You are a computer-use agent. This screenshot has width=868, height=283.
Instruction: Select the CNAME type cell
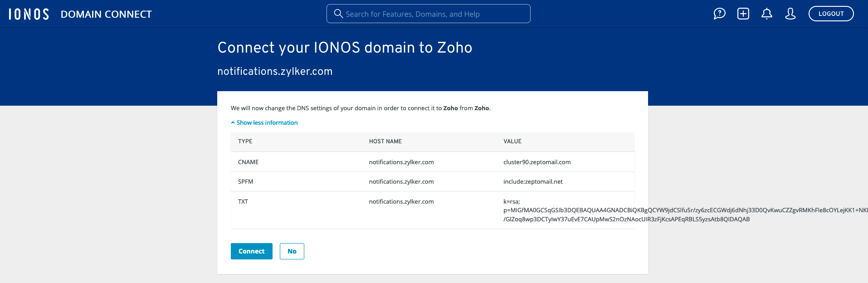[248, 162]
